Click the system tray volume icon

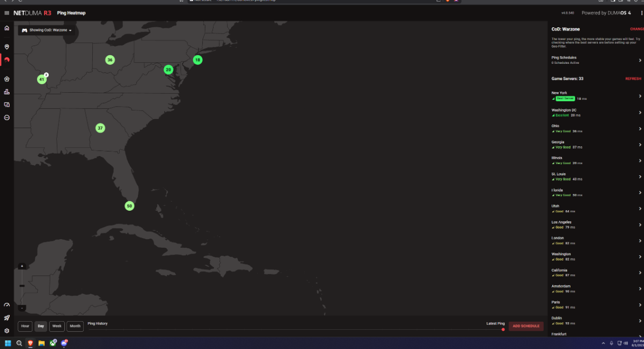626,343
